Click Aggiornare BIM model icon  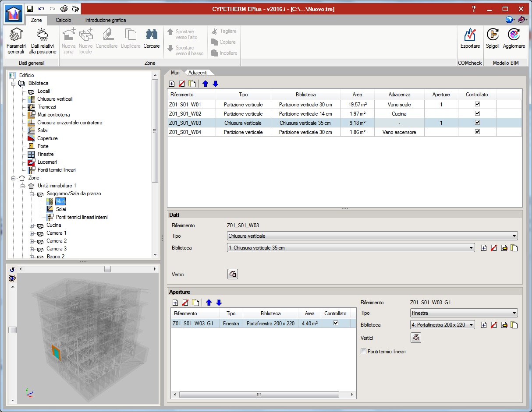point(514,39)
